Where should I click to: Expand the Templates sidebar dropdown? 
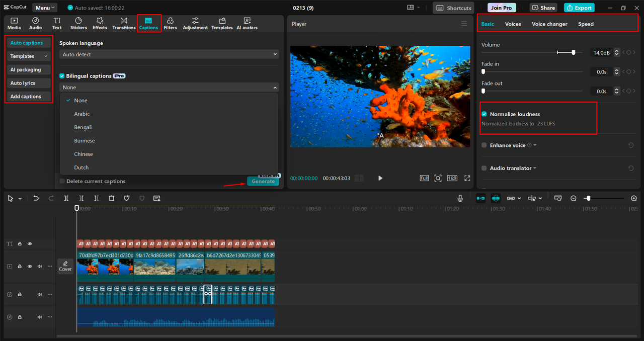coord(29,56)
